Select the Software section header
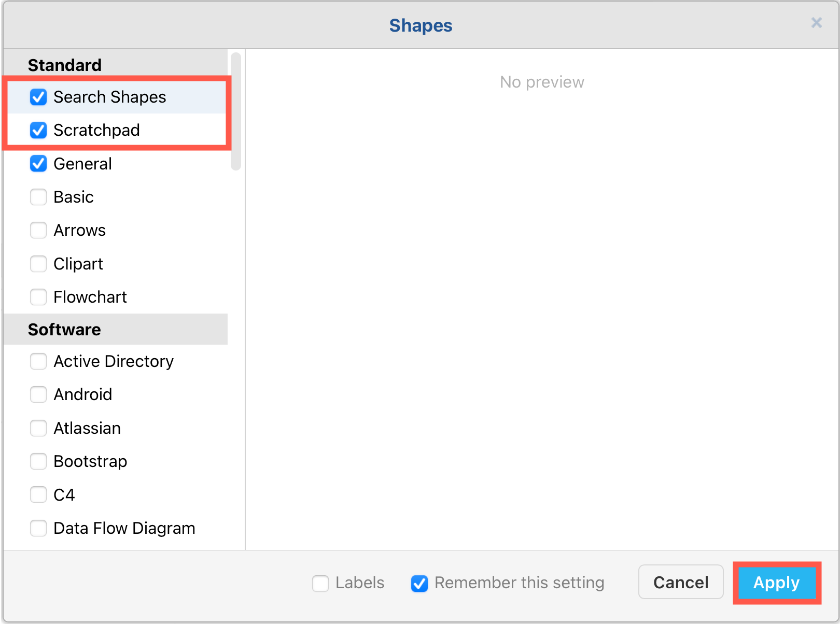The image size is (840, 624). 64,329
